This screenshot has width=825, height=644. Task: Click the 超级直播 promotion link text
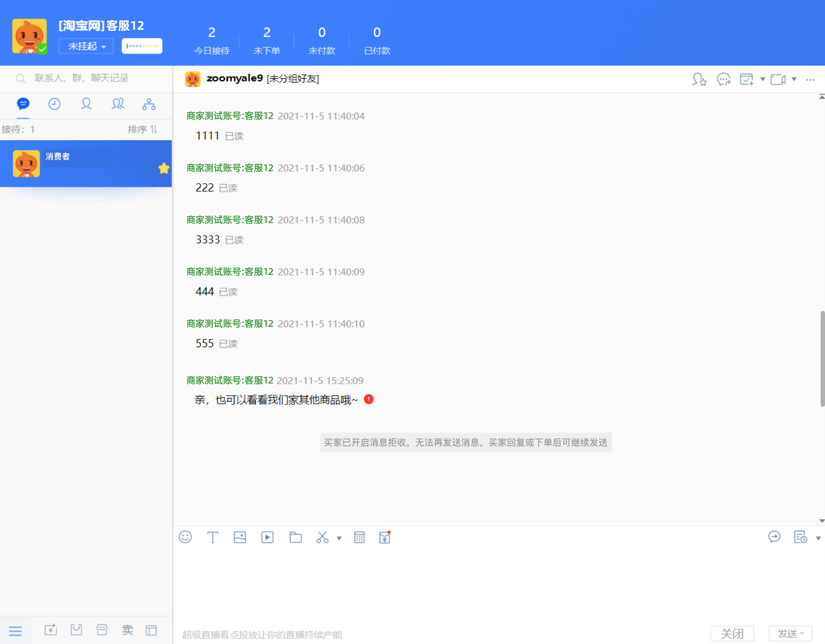(x=262, y=635)
